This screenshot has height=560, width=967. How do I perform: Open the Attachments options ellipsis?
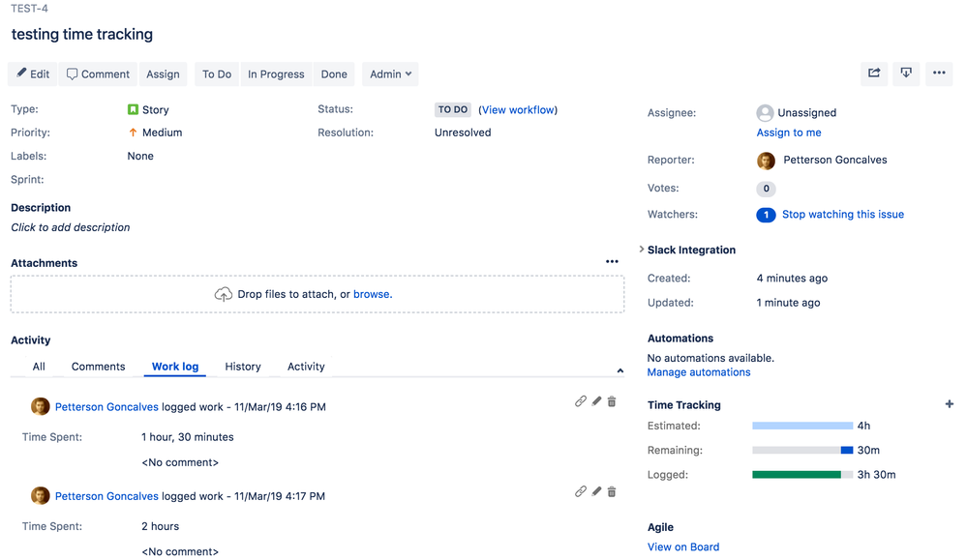tap(612, 261)
